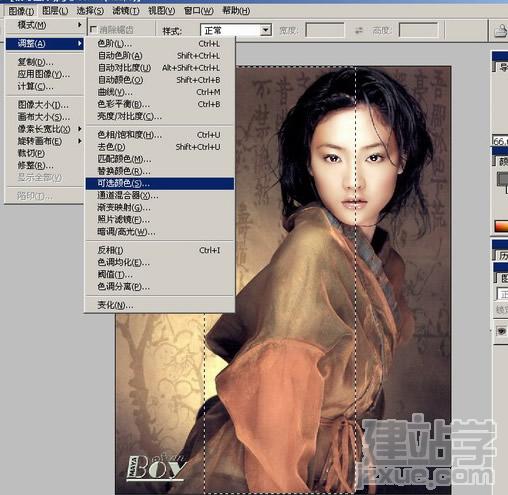Screen dimensions: 508x495
Task: Open 亮度/对比度(C)... adjustment
Action: [x=160, y=116]
